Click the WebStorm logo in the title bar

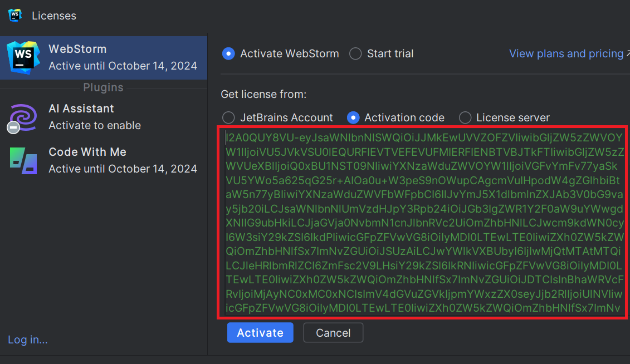pyautogui.click(x=14, y=16)
